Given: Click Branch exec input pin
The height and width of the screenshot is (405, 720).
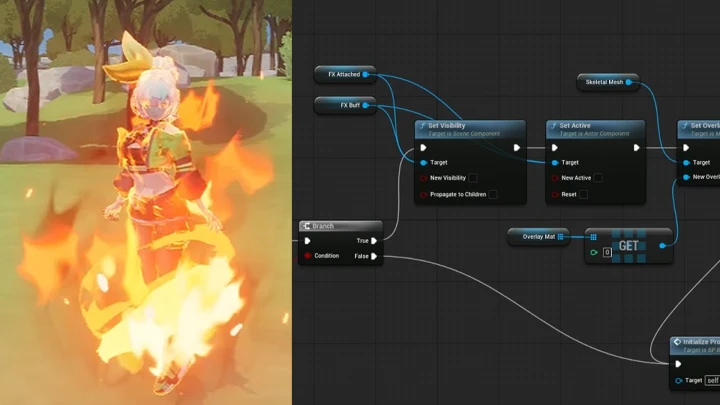Looking at the screenshot, I should [x=308, y=241].
